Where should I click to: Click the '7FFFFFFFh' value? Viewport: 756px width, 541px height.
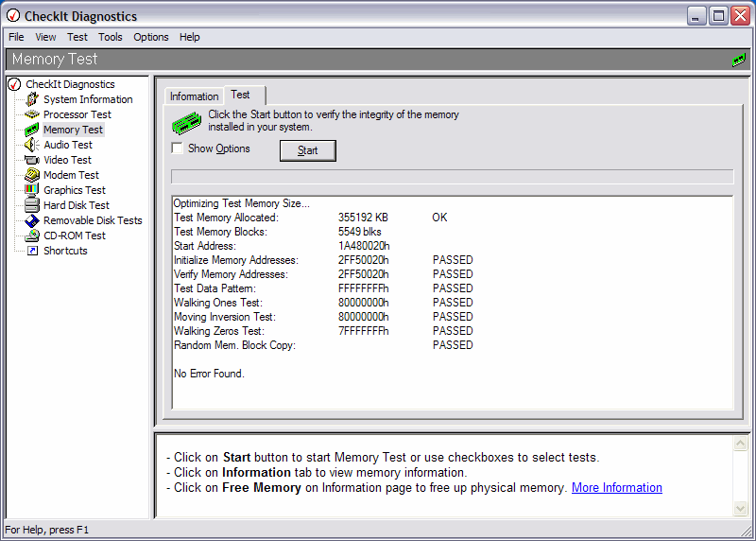coord(364,331)
